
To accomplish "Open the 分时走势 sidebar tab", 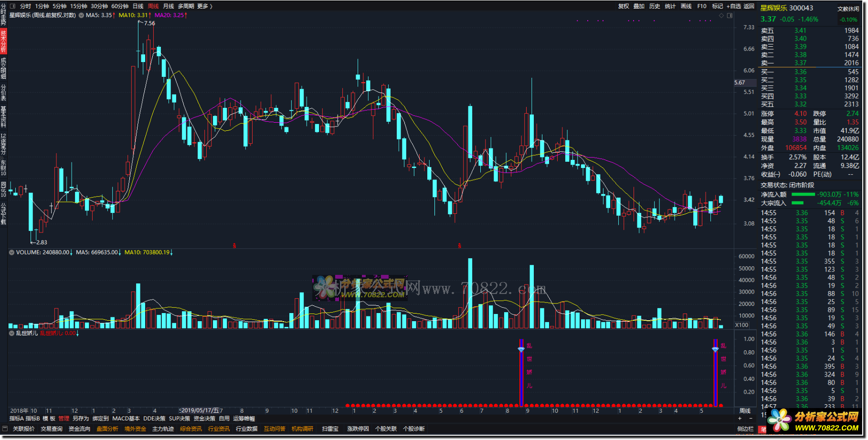I will tap(3, 14).
